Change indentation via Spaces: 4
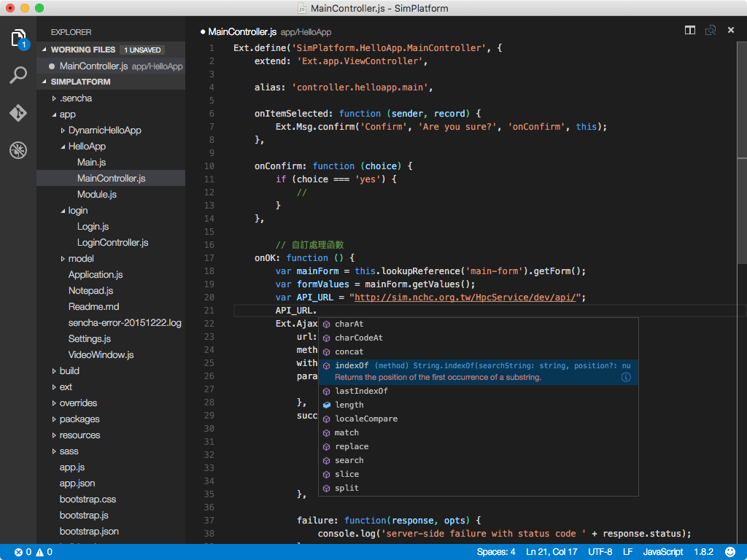Image resolution: width=747 pixels, height=560 pixels. point(496,552)
